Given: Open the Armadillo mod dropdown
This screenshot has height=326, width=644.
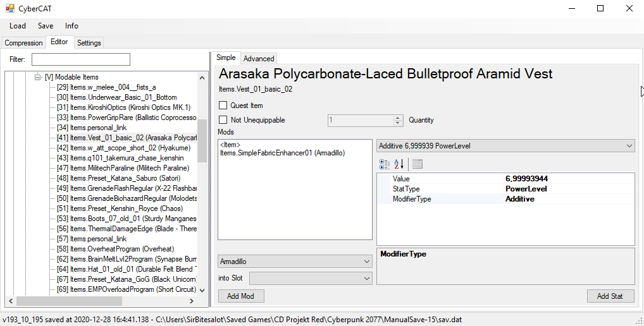Looking at the screenshot, I should [x=295, y=262].
